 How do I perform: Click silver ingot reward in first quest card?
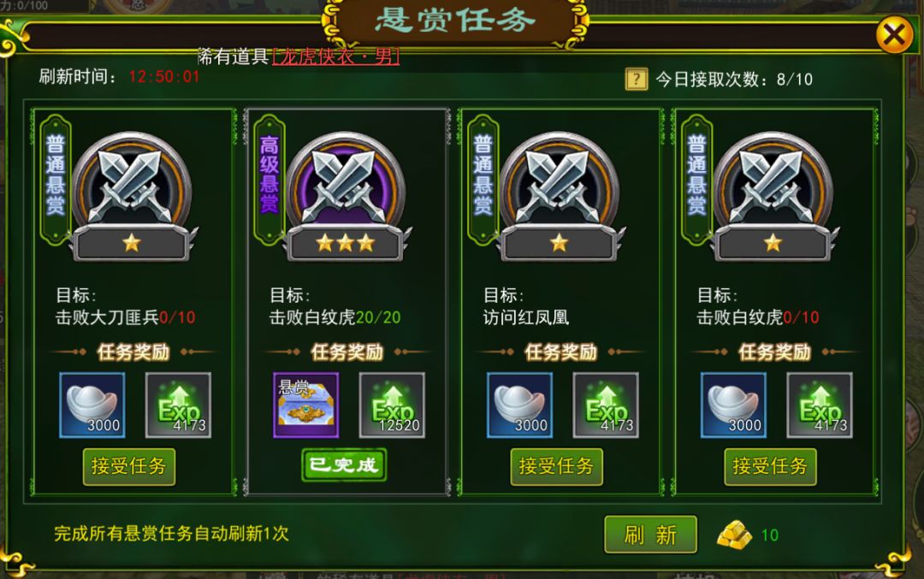[x=92, y=405]
